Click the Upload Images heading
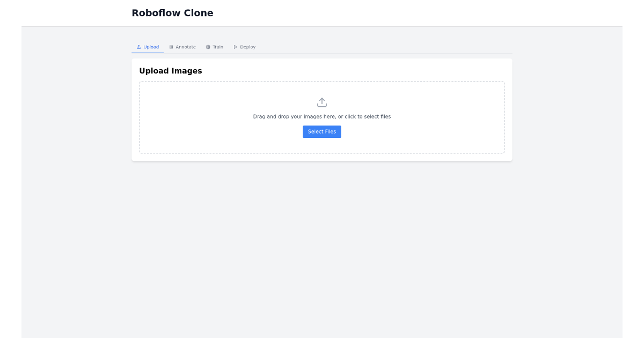 click(171, 70)
